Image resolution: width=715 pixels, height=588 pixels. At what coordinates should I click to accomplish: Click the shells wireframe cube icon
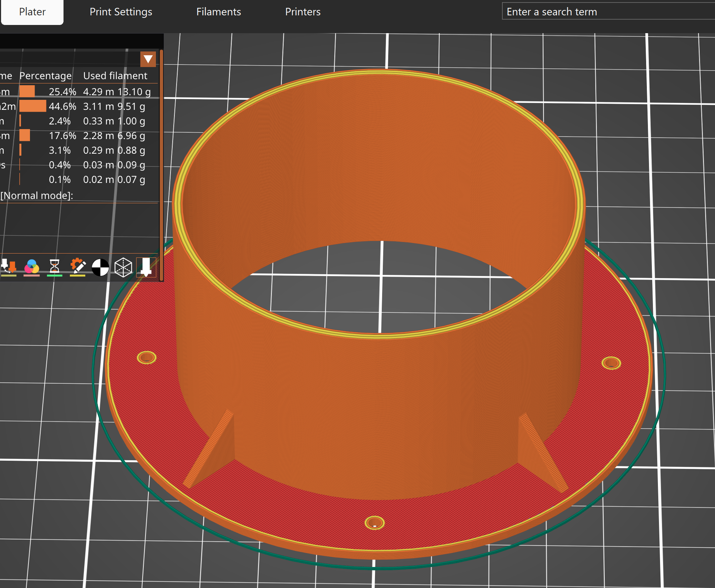(x=123, y=267)
